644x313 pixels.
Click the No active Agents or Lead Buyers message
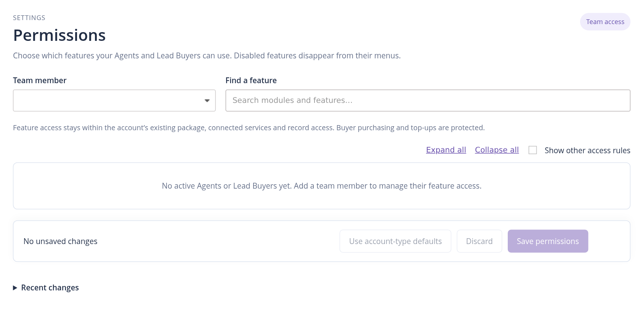tap(321, 186)
